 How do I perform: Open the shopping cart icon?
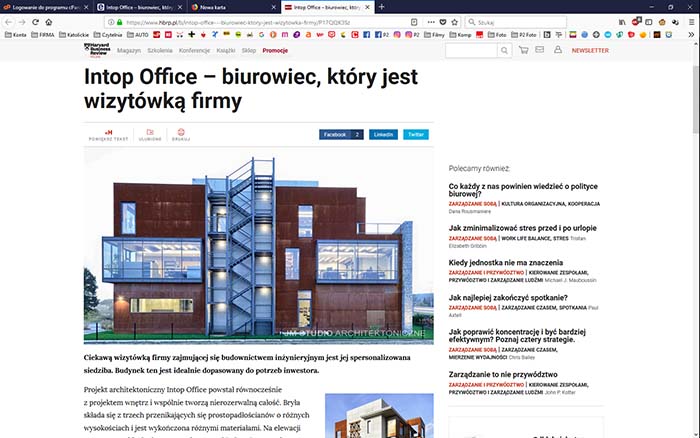click(x=523, y=50)
